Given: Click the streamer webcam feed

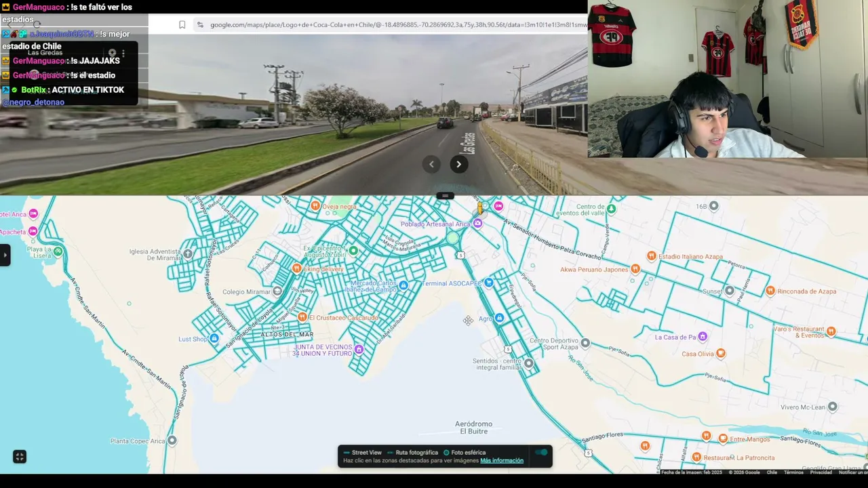Looking at the screenshot, I should pyautogui.click(x=728, y=79).
